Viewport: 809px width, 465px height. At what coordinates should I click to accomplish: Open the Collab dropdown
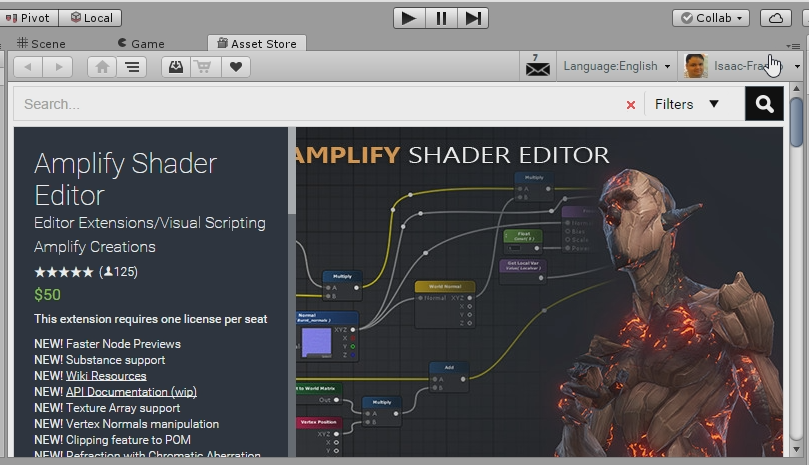pos(711,18)
